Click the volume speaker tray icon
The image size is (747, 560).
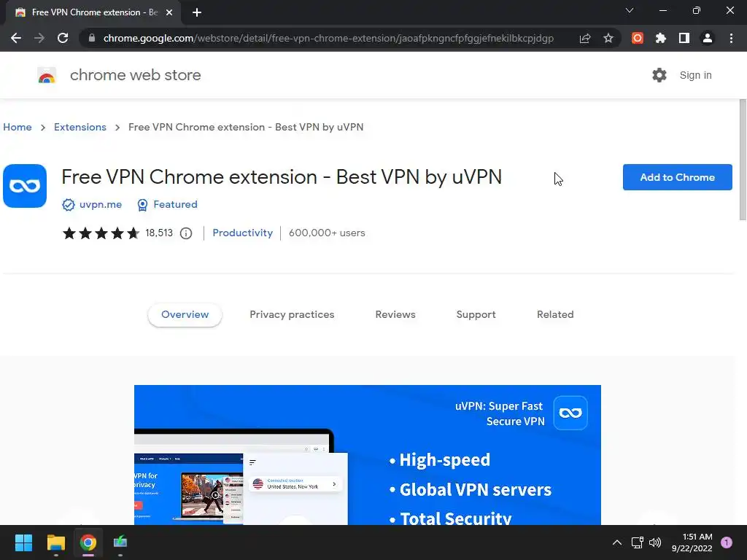click(655, 542)
